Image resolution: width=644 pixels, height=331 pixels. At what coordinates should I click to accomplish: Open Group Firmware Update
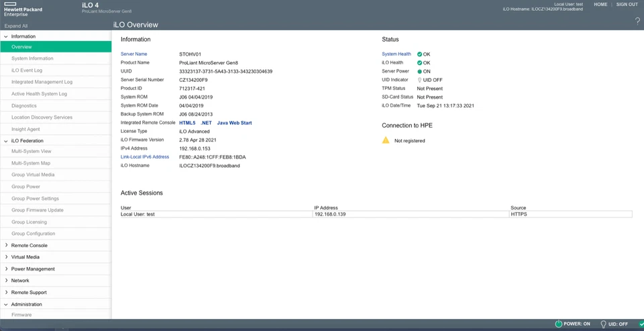(38, 210)
